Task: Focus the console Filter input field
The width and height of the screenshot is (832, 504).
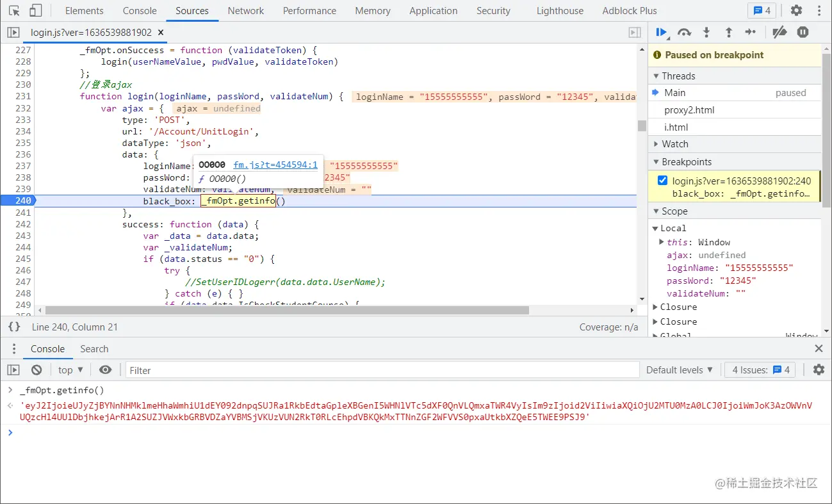Action: (382, 370)
